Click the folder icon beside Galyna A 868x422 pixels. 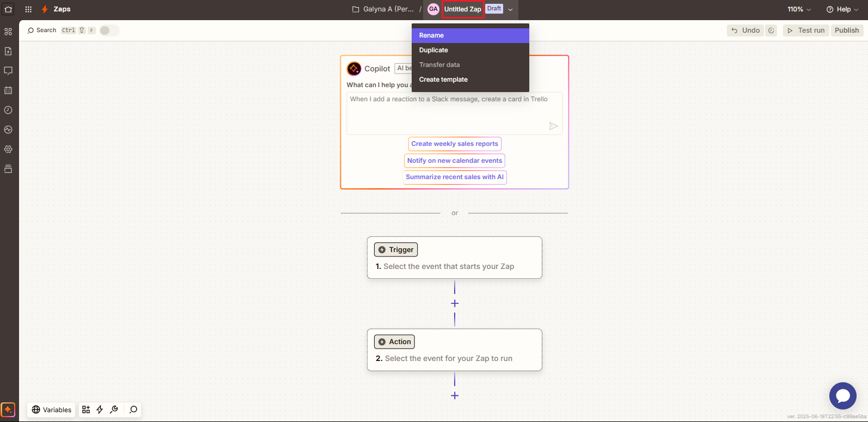pyautogui.click(x=356, y=9)
